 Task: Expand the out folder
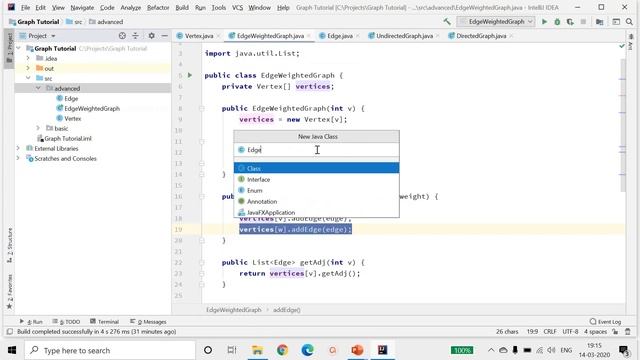tap(28, 68)
